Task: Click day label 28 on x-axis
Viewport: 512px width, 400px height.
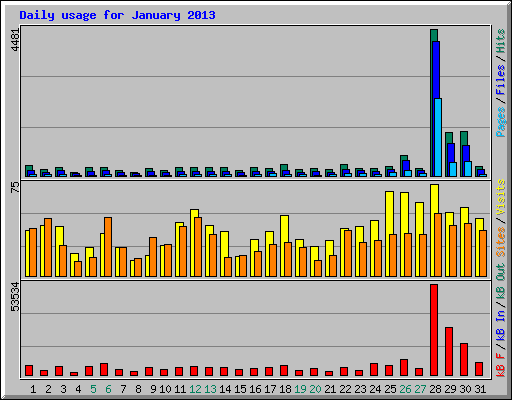Action: point(435,389)
